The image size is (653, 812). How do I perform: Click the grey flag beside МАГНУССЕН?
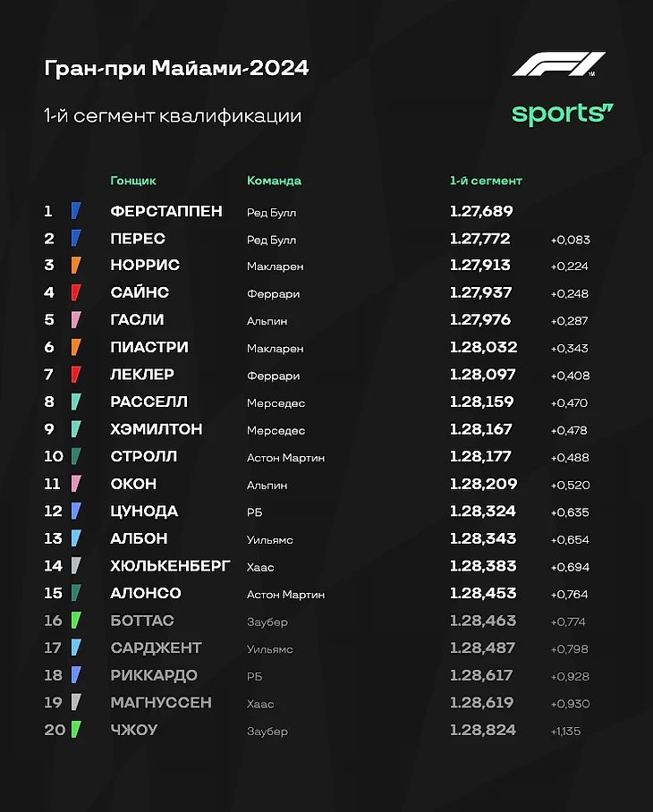[76, 702]
